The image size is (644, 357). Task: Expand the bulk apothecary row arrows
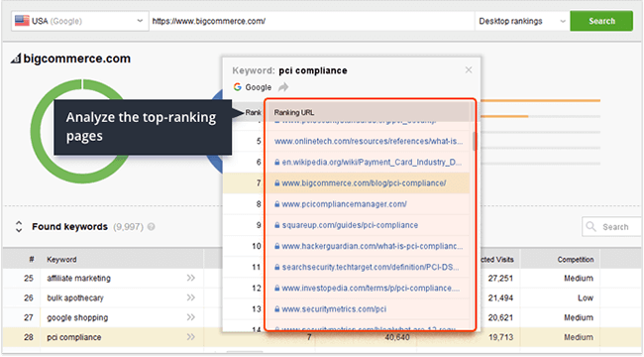pos(190,297)
